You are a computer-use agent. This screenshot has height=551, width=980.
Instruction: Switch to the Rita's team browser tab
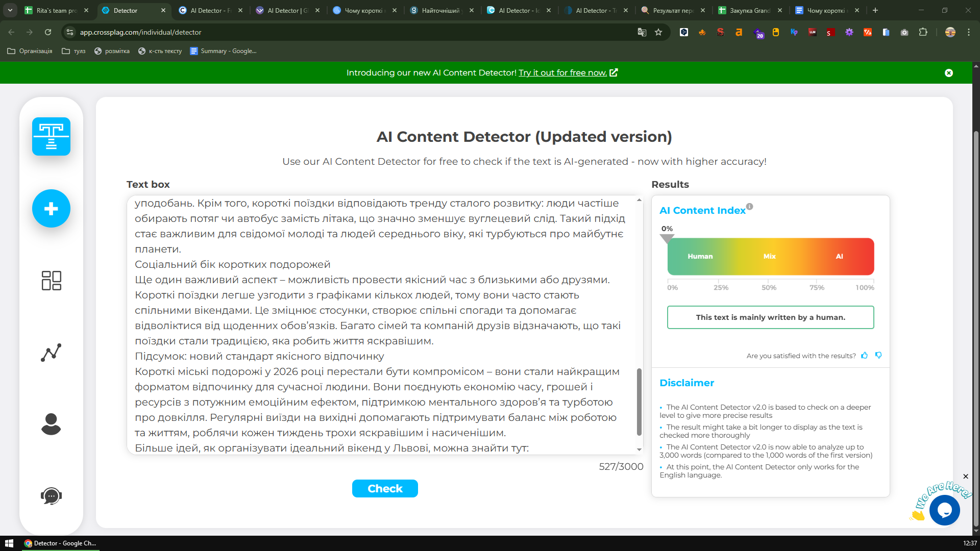tap(56, 10)
